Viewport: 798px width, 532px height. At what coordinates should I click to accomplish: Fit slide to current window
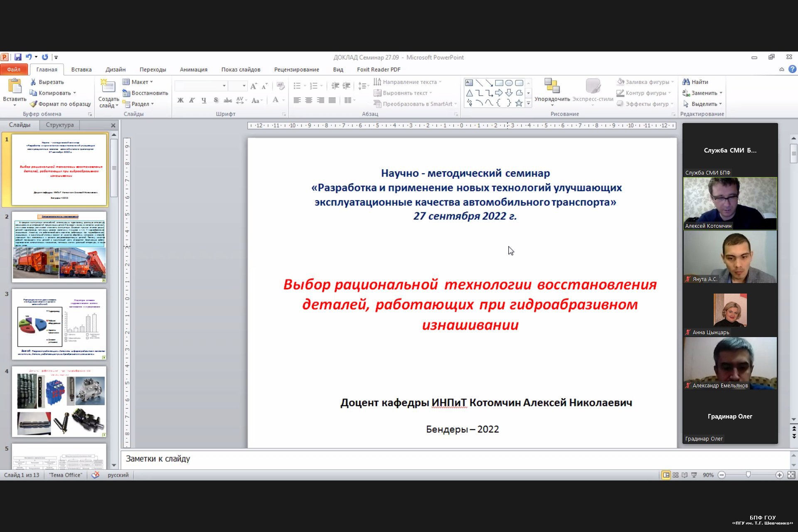[791, 475]
